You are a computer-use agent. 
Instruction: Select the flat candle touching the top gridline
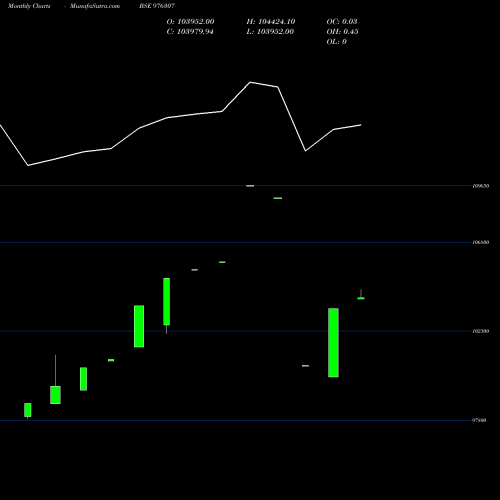click(250, 186)
